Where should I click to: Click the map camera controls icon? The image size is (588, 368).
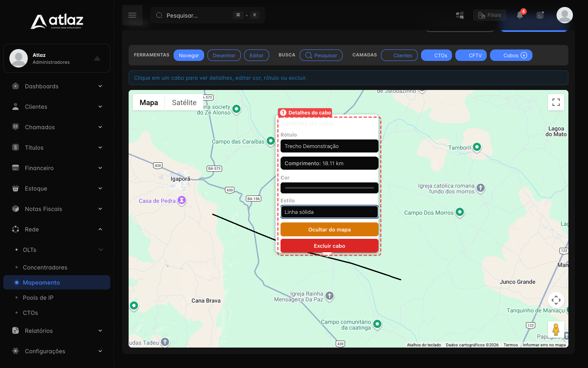pyautogui.click(x=556, y=300)
